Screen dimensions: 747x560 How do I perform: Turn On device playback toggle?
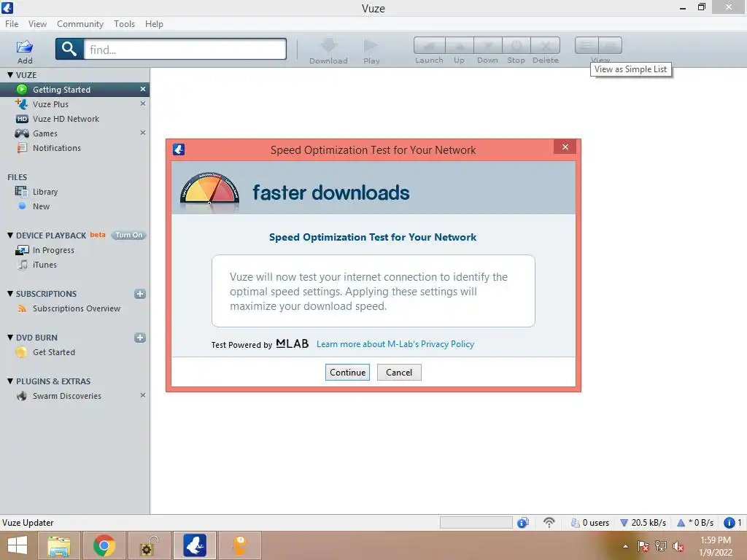tap(128, 236)
